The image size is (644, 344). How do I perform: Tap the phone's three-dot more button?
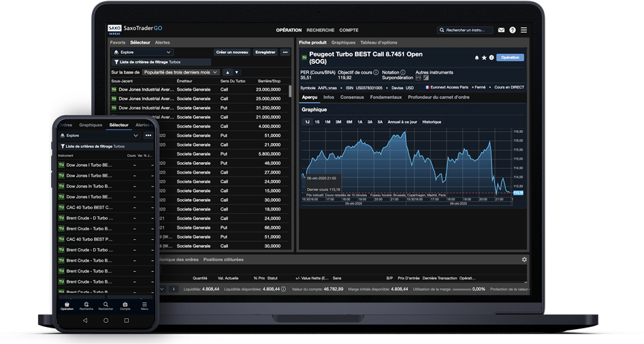pos(148,136)
